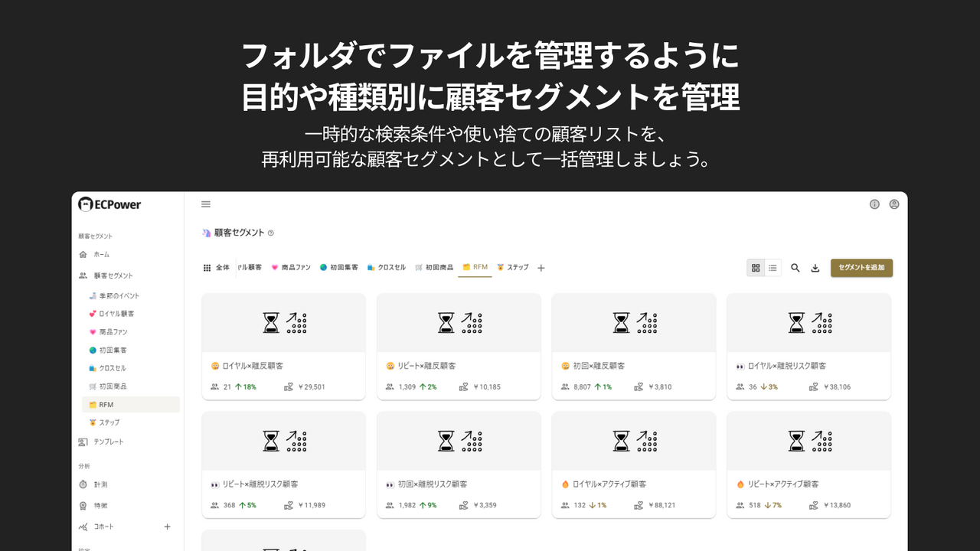Switch to grid view

(x=756, y=268)
